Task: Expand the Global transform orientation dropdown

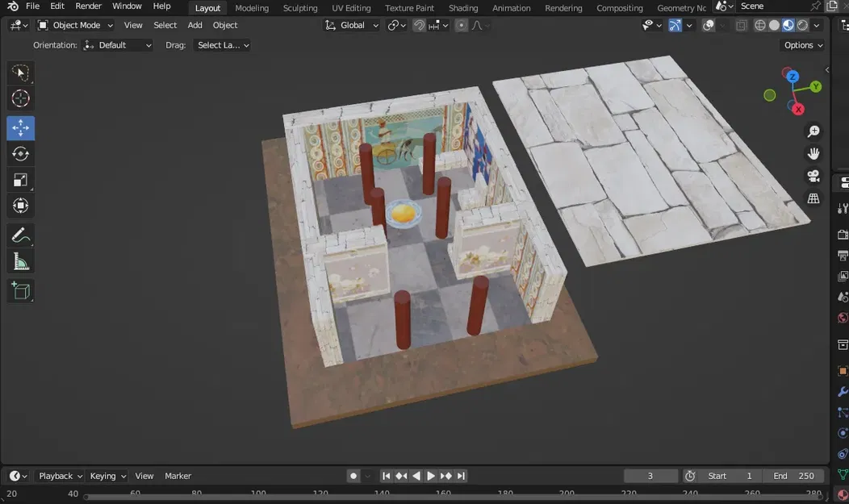Action: [351, 25]
